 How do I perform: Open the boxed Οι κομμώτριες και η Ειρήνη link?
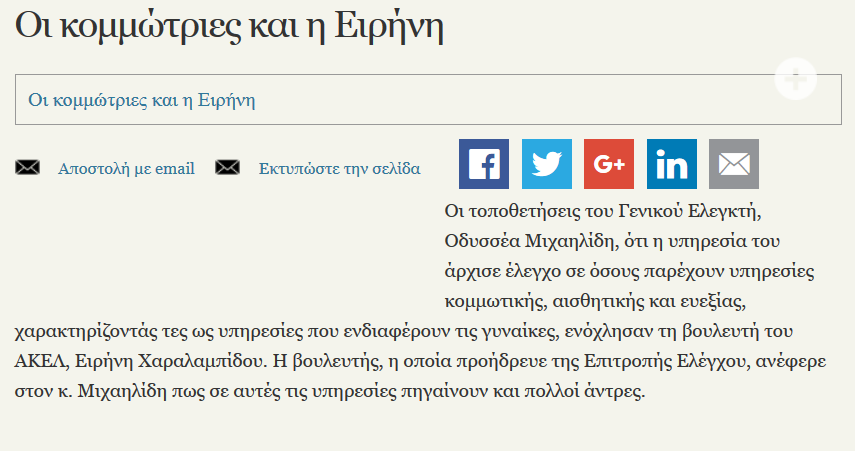click(142, 100)
